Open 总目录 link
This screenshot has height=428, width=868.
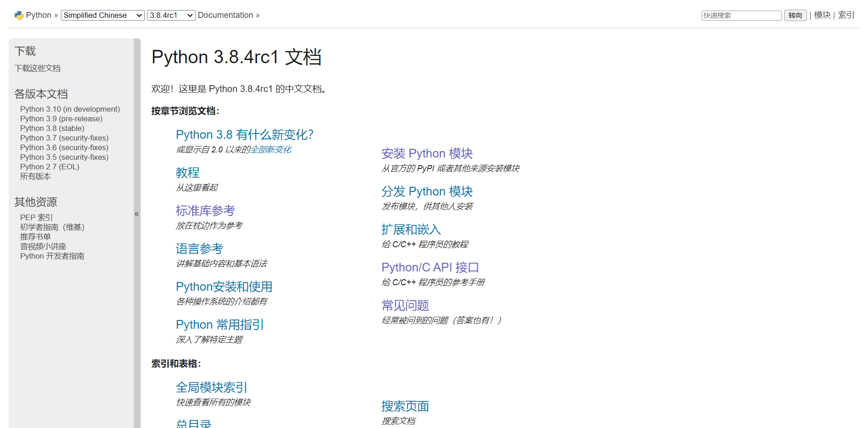click(194, 423)
